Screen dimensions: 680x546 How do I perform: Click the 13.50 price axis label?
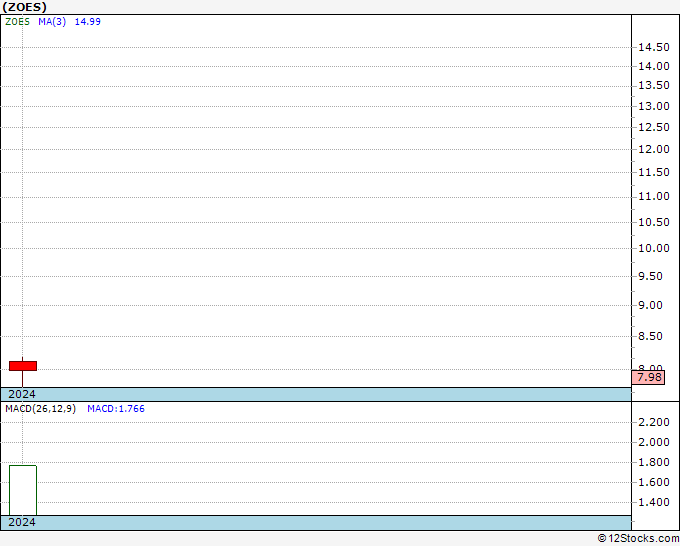tap(654, 85)
